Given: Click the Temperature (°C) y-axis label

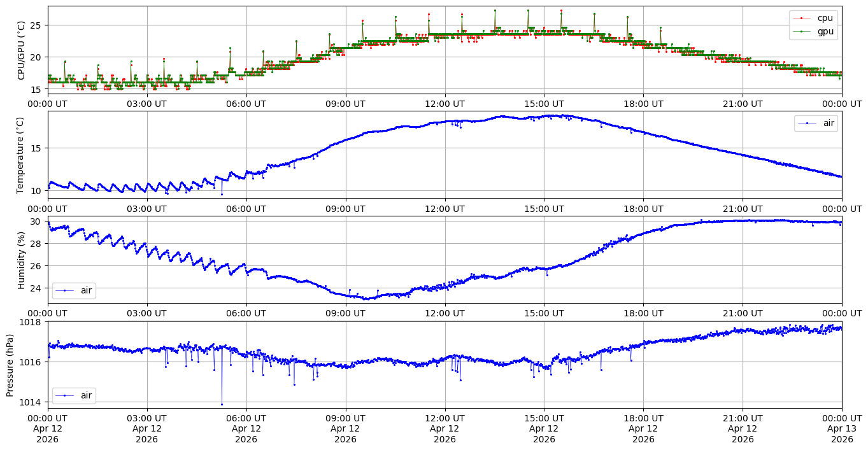Looking at the screenshot, I should 21,155.
